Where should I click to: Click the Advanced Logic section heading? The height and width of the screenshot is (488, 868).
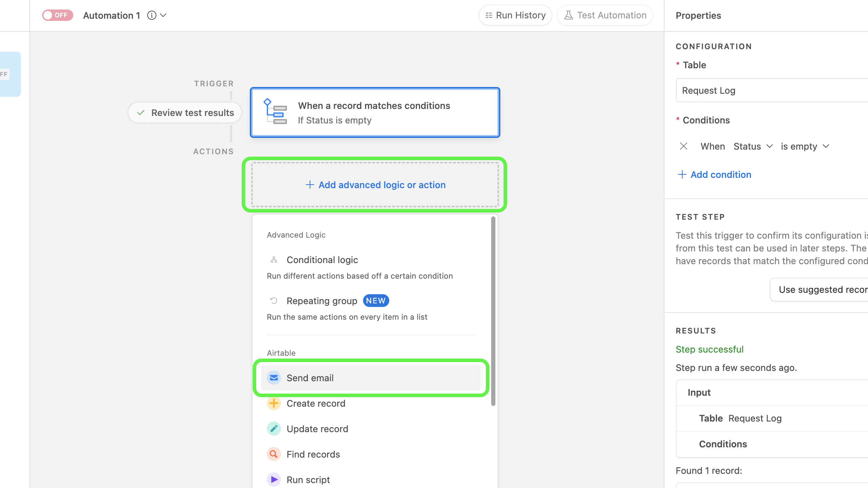296,235
